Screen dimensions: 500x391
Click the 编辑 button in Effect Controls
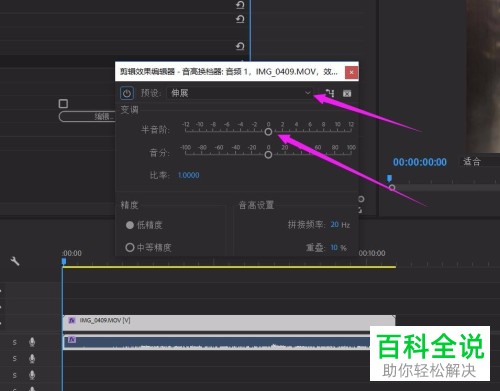click(87, 116)
